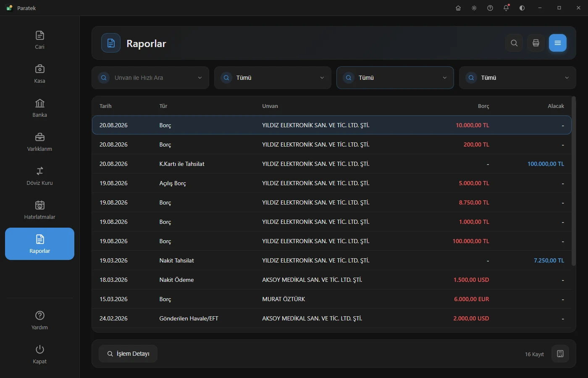Open the Yardım help section
Viewport: 588px width, 378px height.
(x=39, y=320)
